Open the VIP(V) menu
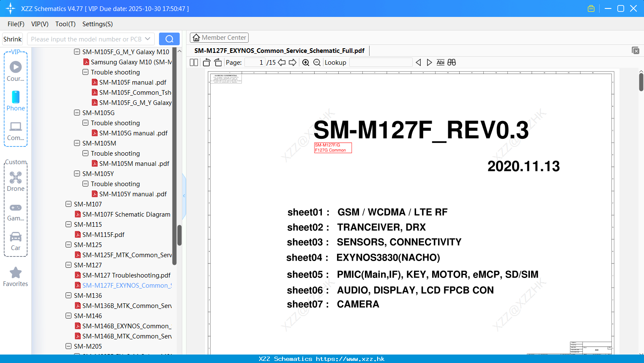Screen dimensions: 644x363 (40, 24)
